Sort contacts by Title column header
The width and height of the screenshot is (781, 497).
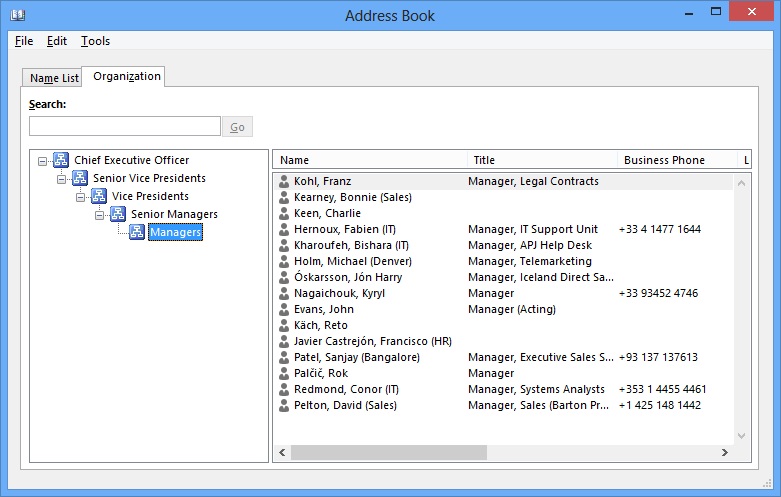[x=541, y=160]
